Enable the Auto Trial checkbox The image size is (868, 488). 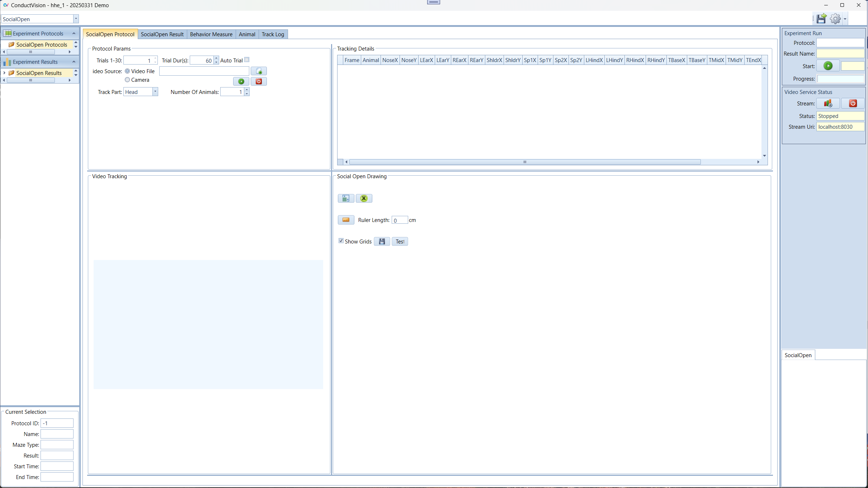(247, 60)
